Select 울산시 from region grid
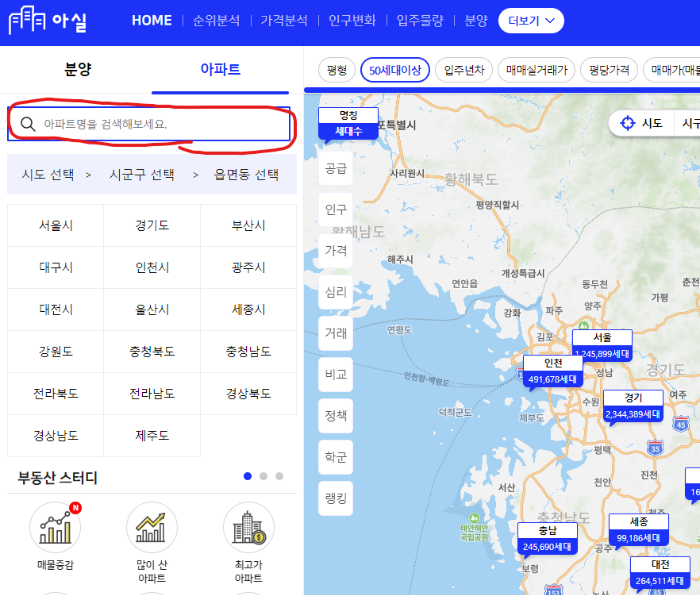 pos(152,309)
